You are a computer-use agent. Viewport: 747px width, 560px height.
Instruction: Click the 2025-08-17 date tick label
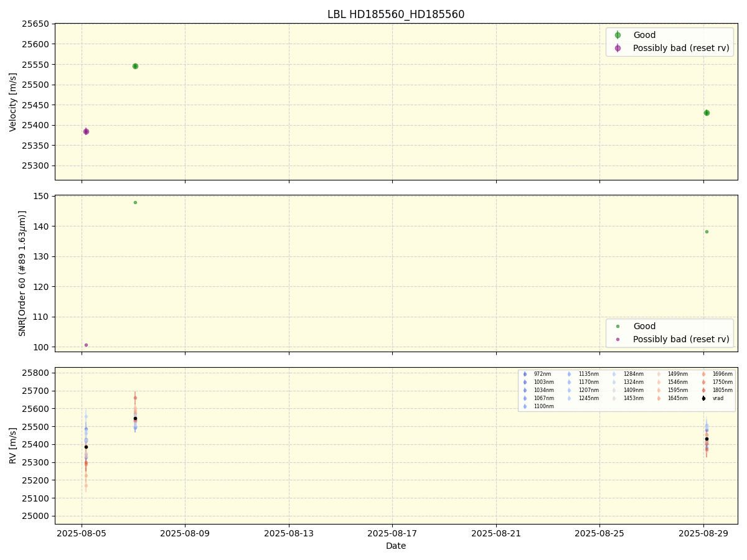click(392, 533)
